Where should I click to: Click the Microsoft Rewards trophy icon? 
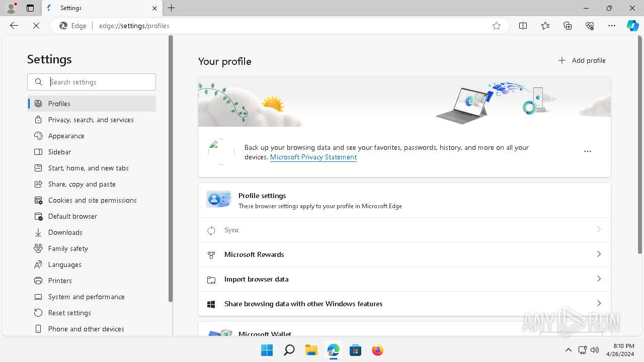[211, 255]
